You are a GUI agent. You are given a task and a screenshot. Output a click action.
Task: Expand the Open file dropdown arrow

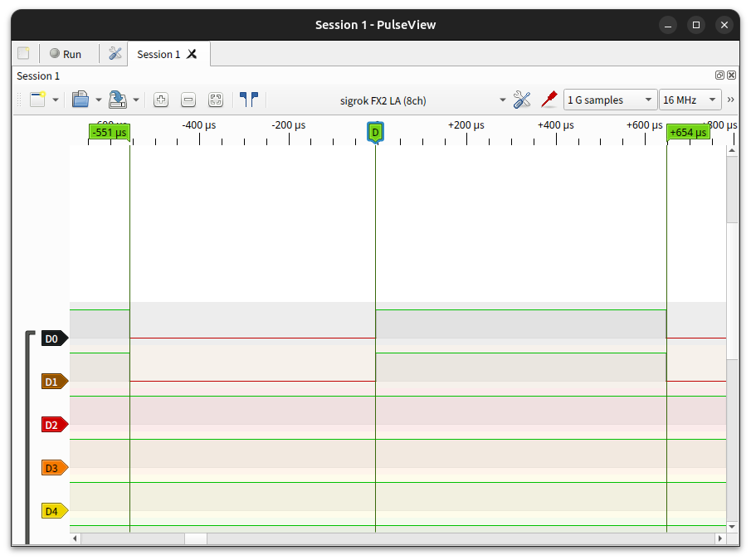(99, 100)
